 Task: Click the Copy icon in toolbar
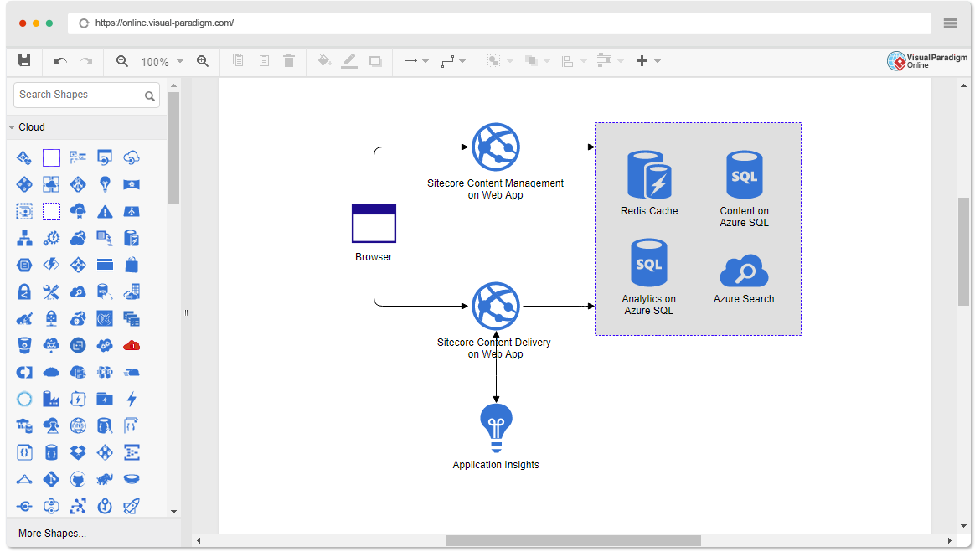pos(238,60)
